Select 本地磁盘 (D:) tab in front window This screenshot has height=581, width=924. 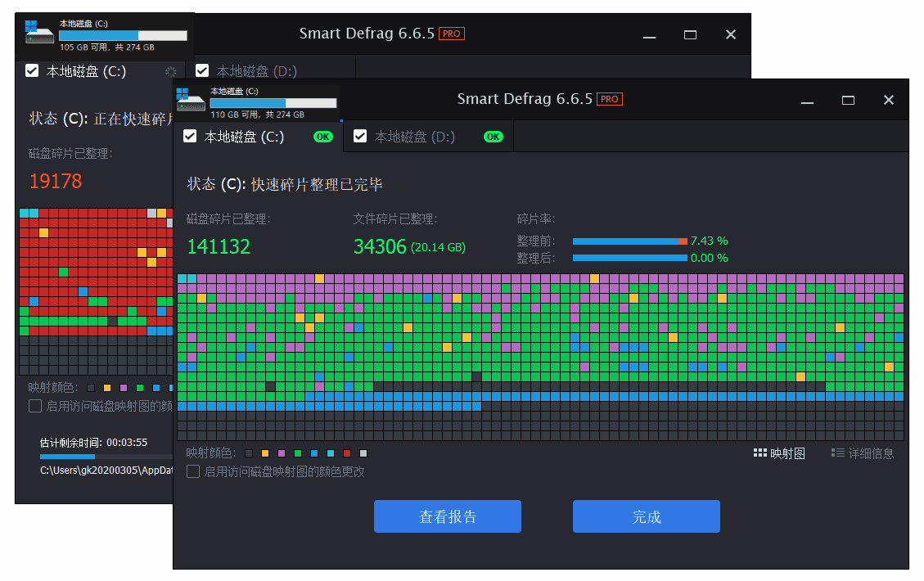coord(428,137)
